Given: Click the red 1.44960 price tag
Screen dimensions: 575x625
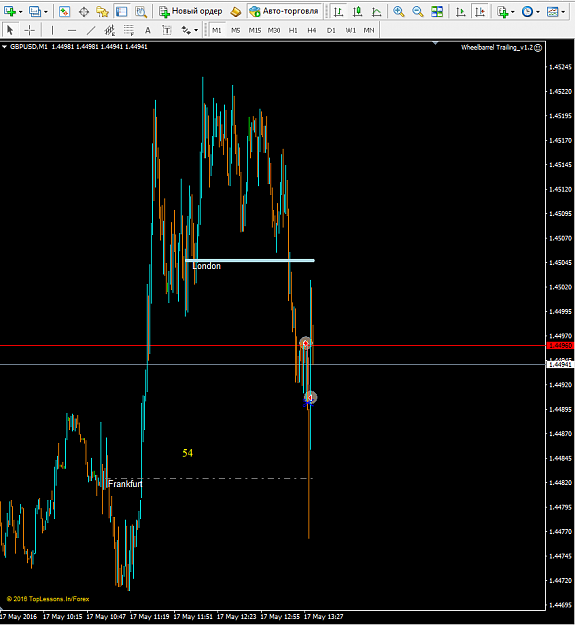Looking at the screenshot, I should coord(561,346).
